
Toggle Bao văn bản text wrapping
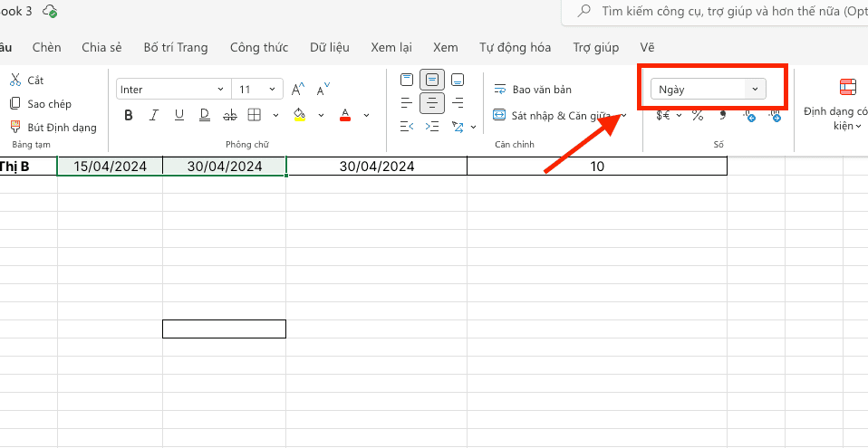(x=533, y=90)
